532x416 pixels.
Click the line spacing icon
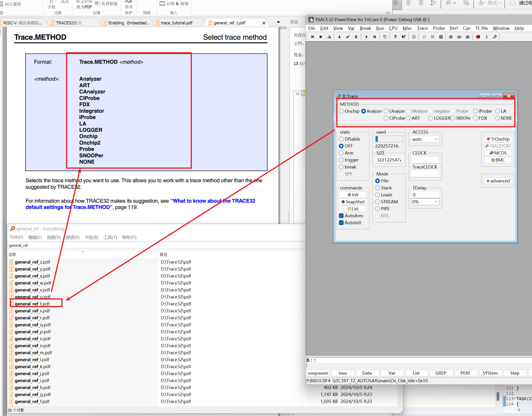(x=433, y=3)
